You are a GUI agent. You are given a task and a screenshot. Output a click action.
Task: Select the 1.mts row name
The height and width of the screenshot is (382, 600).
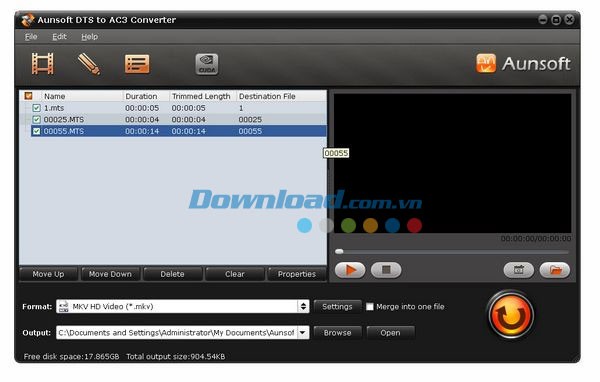pos(54,108)
